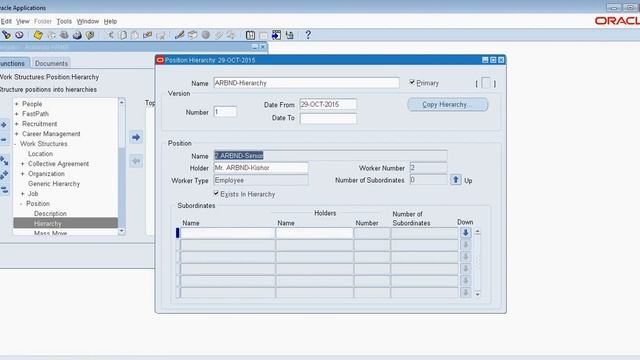Screen dimensions: 640x360
Task: Click the blue arrow window toolbar icon
Action: coord(276,35)
